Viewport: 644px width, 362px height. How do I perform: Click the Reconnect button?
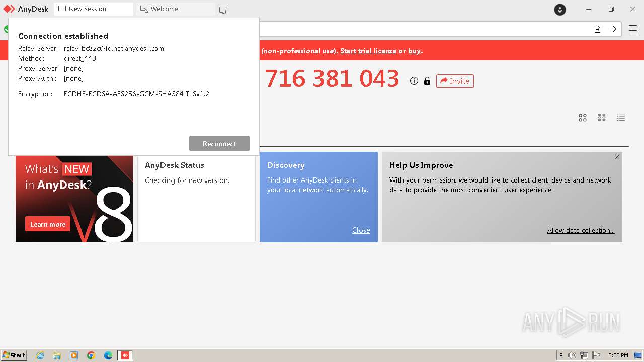point(219,143)
